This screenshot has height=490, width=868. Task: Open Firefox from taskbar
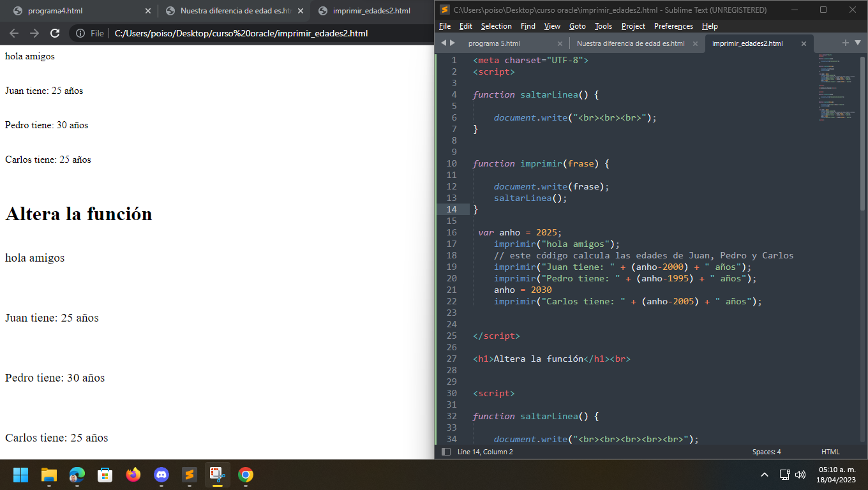pyautogui.click(x=133, y=475)
